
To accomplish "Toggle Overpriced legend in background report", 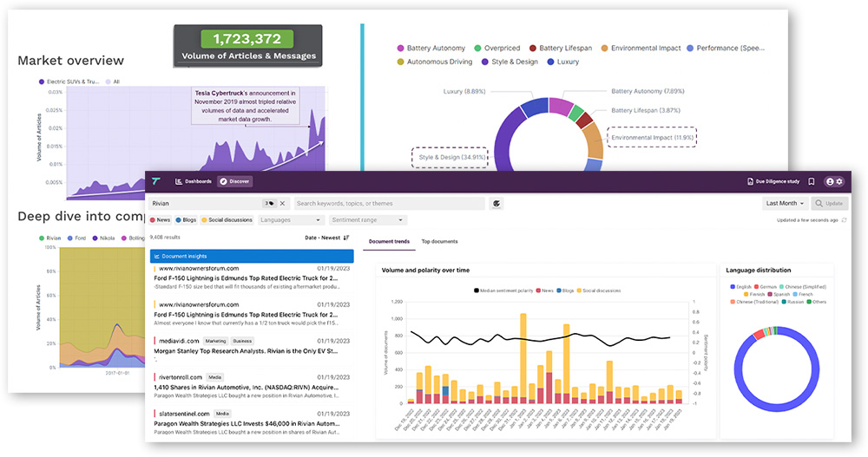I will coord(497,49).
